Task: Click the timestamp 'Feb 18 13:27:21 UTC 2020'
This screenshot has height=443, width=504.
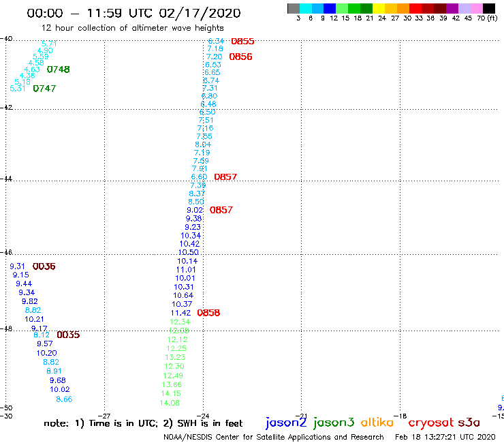Action: [x=445, y=438]
